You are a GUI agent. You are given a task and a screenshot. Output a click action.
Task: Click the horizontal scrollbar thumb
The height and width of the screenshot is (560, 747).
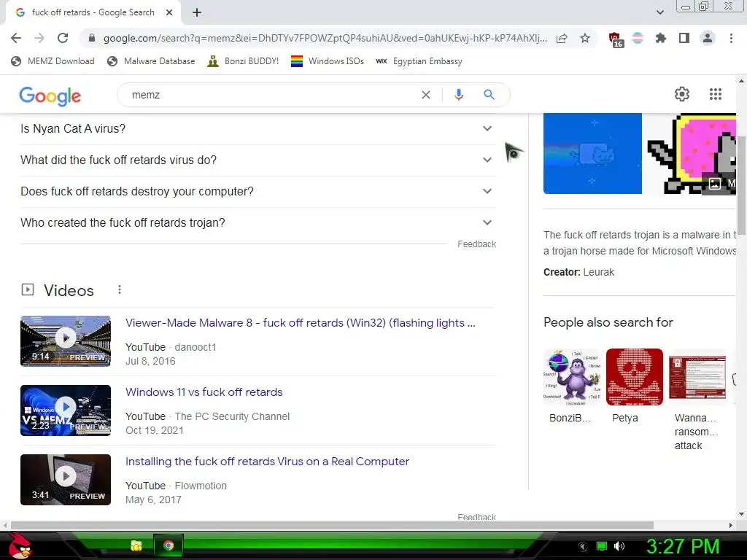click(332, 525)
